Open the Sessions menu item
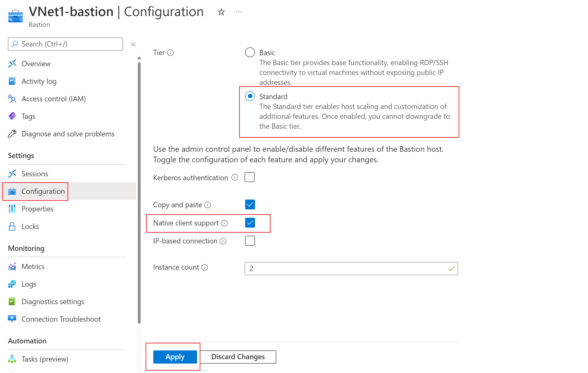Viewport: 588px width, 373px height. point(35,174)
